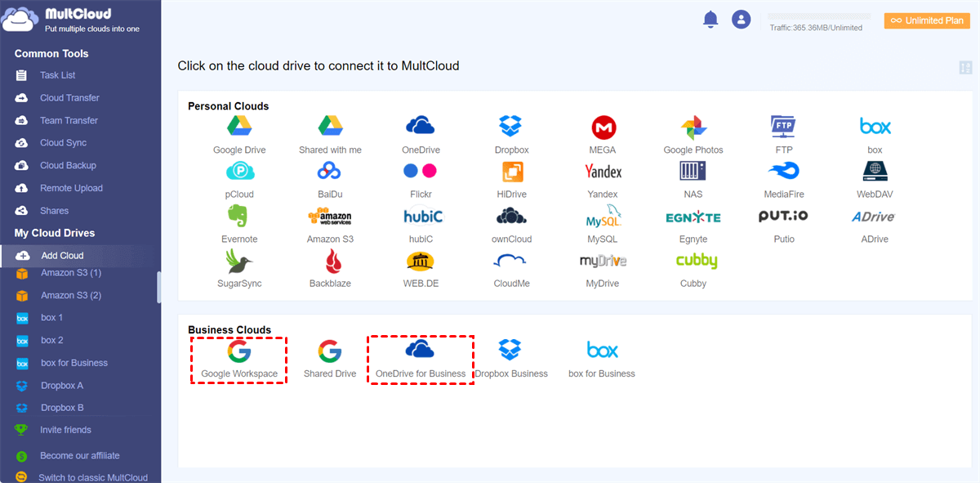Click the MEGA cloud icon

603,134
